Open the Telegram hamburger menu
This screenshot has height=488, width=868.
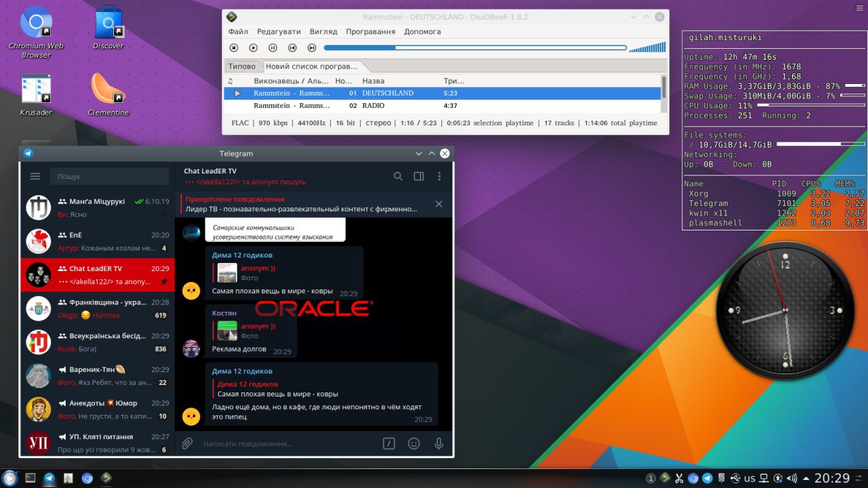(35, 176)
